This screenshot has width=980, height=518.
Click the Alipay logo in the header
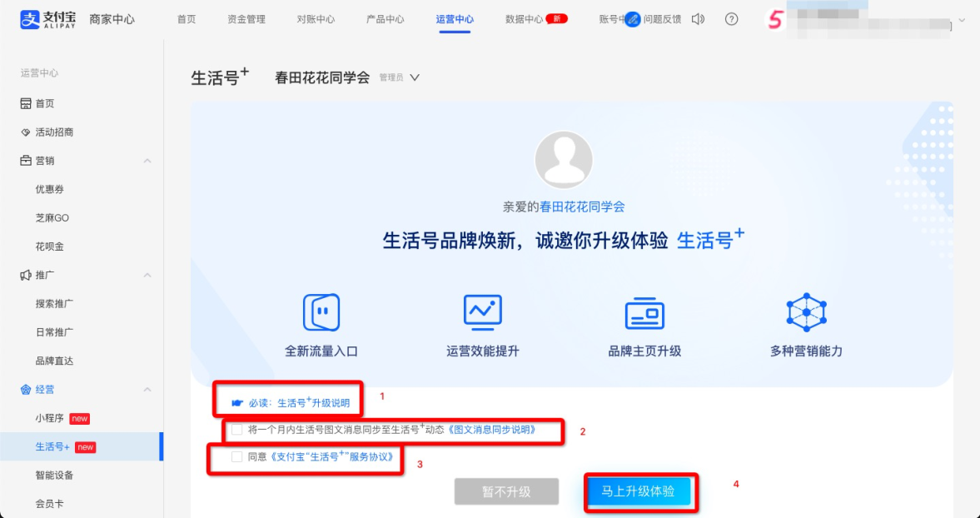(48, 19)
